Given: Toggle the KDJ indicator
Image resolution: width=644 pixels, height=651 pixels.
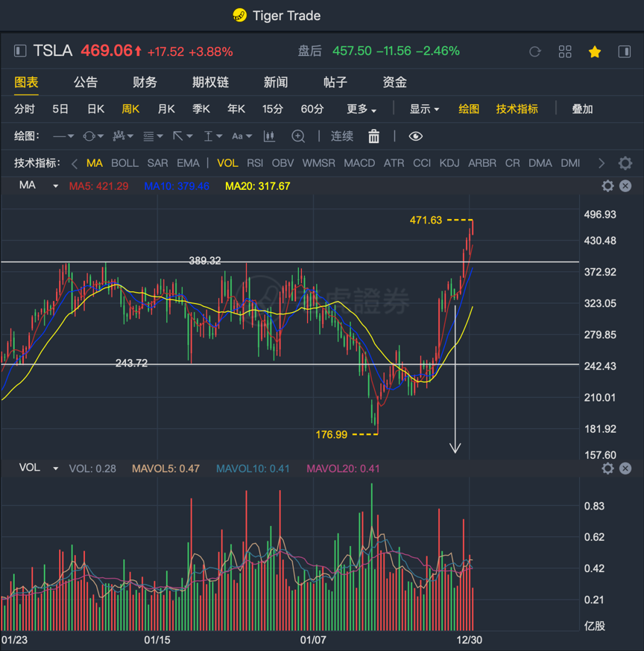Looking at the screenshot, I should (x=449, y=163).
